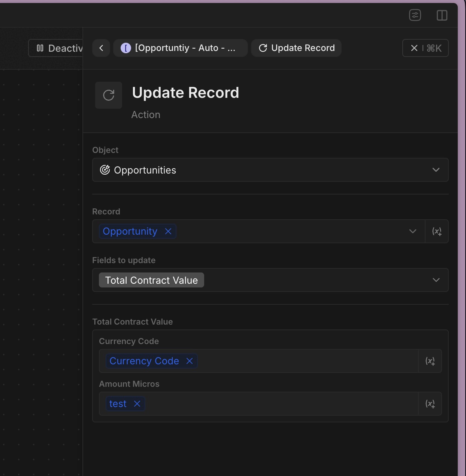Image resolution: width=466 pixels, height=476 pixels.
Task: Click the blue Currency Code chip text
Action: click(144, 361)
